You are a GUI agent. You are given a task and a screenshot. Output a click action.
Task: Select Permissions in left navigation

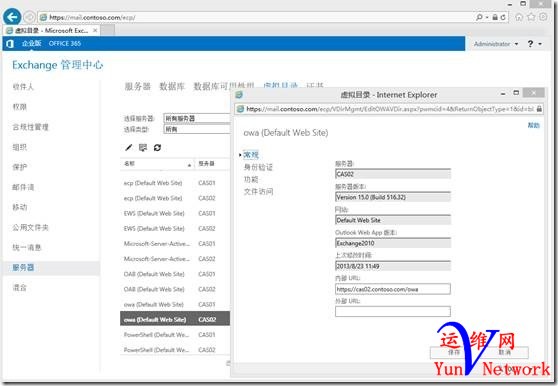click(x=20, y=107)
